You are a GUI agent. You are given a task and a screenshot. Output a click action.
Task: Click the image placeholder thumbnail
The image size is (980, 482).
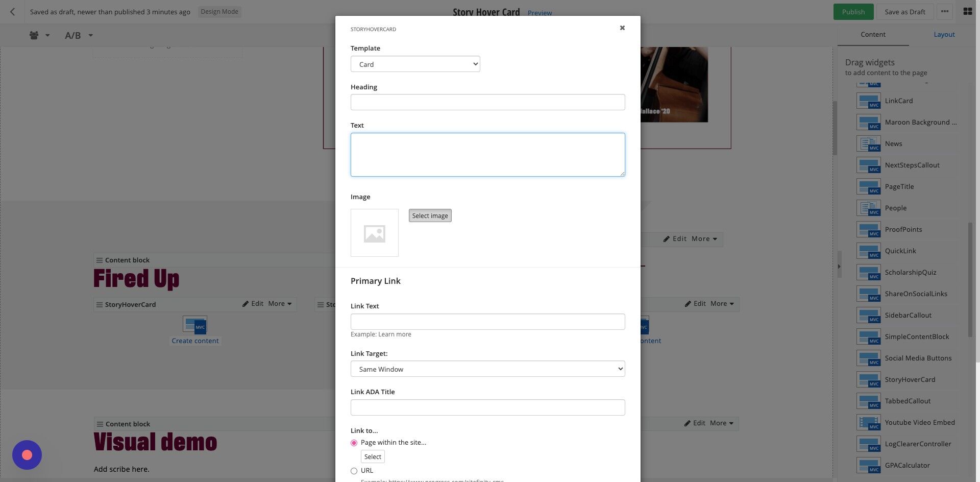click(375, 233)
